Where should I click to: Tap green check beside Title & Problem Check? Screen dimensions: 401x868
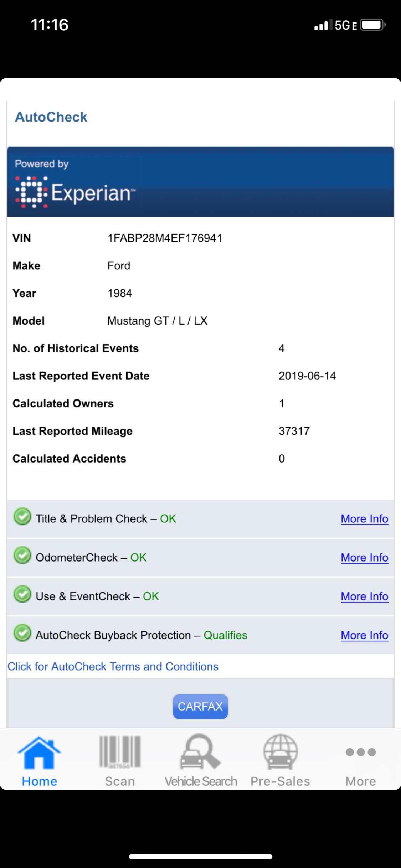point(22,516)
